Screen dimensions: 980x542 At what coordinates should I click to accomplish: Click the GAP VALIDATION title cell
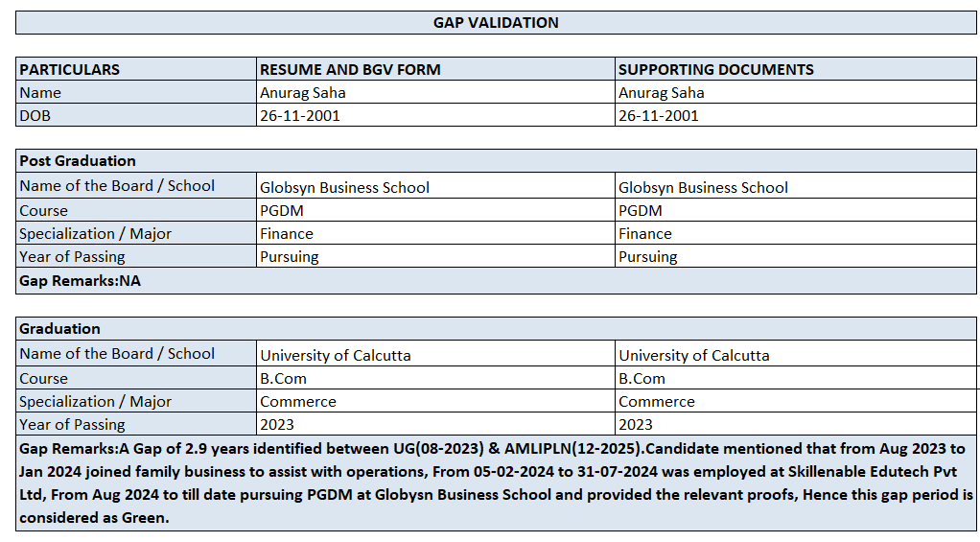496,23
